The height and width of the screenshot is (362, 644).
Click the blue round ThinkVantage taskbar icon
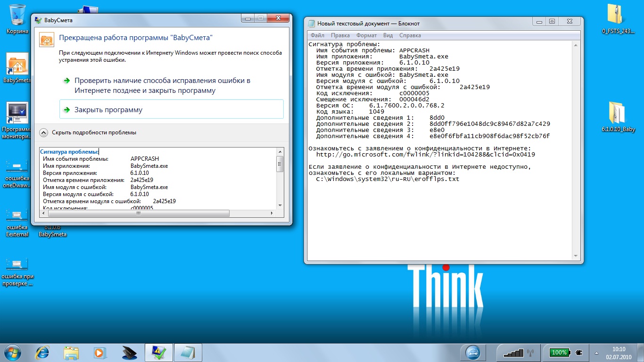point(473,352)
